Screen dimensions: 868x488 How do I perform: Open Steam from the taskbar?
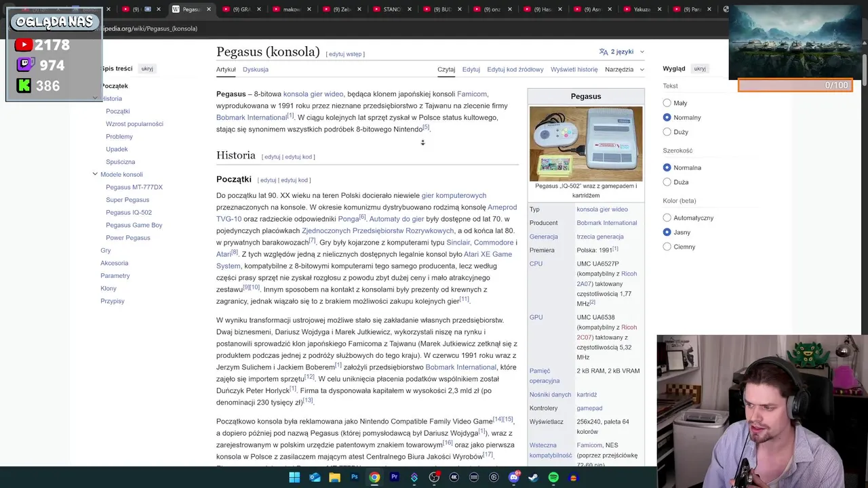click(534, 477)
